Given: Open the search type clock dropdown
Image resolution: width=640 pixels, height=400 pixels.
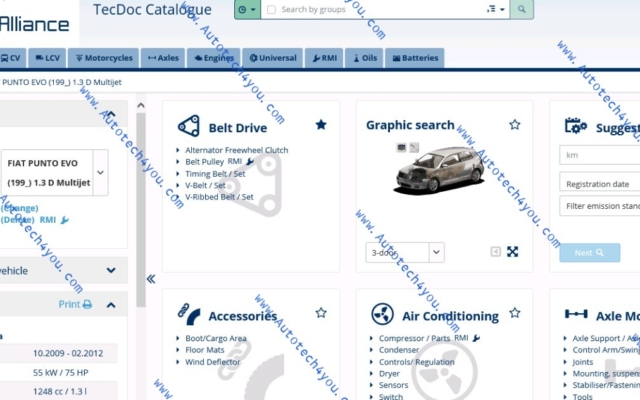Looking at the screenshot, I should (246, 10).
